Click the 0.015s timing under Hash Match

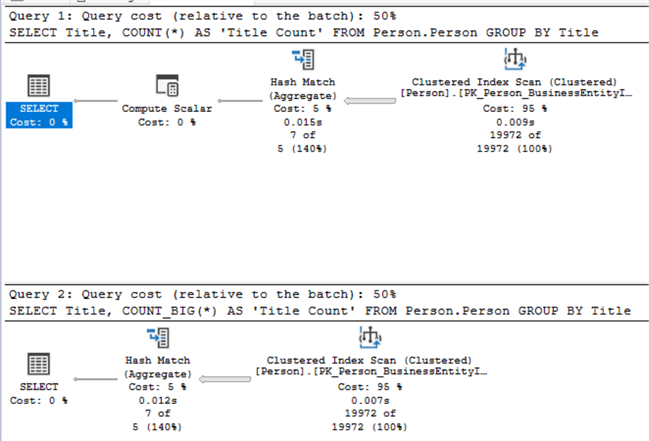point(303,122)
